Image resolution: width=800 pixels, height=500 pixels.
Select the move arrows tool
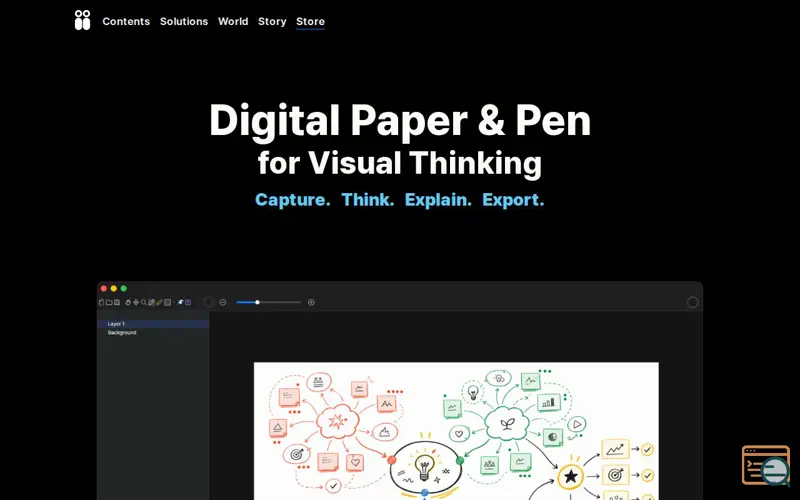pyautogui.click(x=136, y=303)
